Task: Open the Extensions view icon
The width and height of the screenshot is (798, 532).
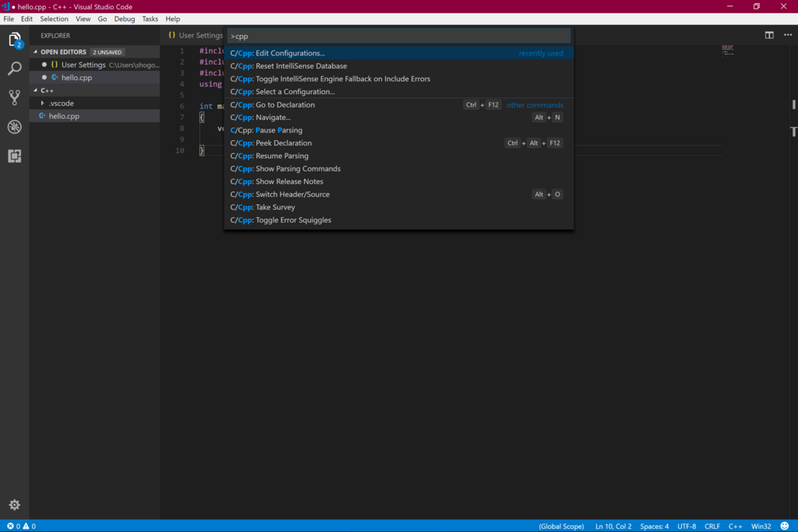Action: pos(14,156)
